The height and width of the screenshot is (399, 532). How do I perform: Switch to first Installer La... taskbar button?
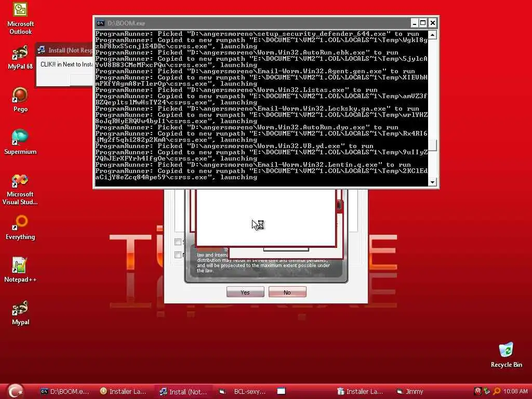tap(123, 392)
